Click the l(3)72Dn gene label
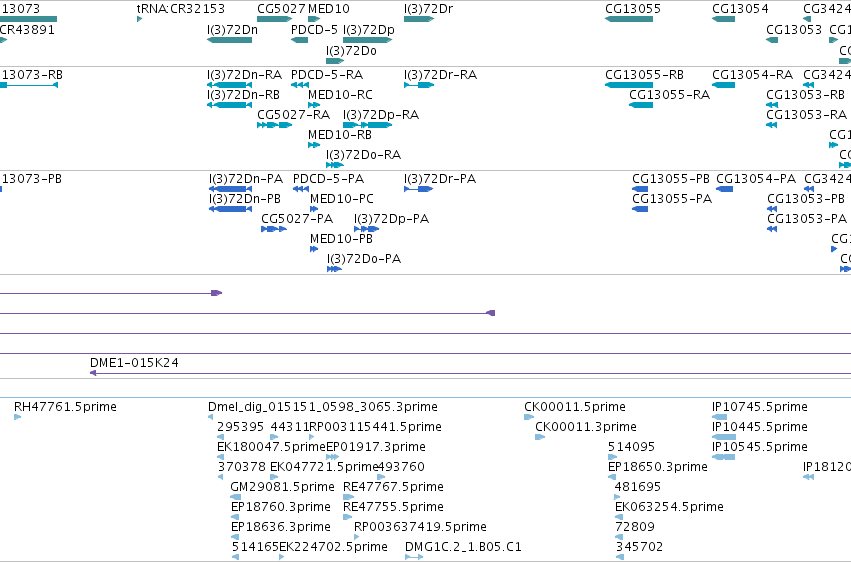The height and width of the screenshot is (562, 851). point(232,30)
